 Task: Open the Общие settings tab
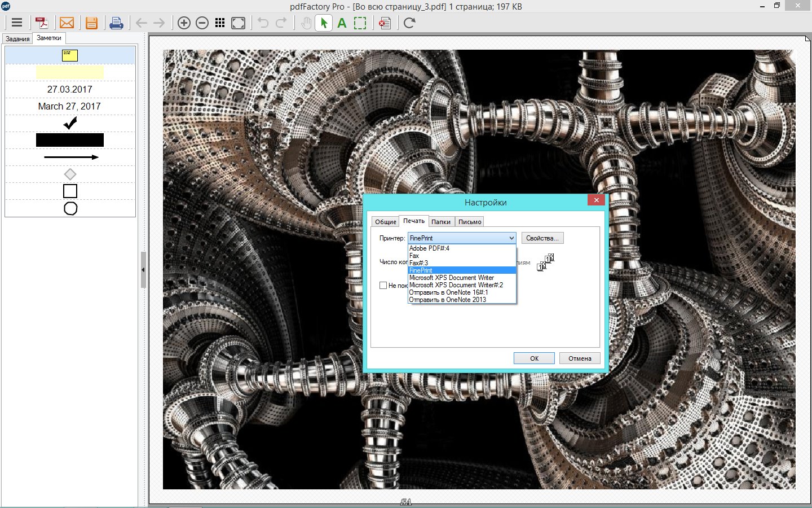tap(386, 222)
